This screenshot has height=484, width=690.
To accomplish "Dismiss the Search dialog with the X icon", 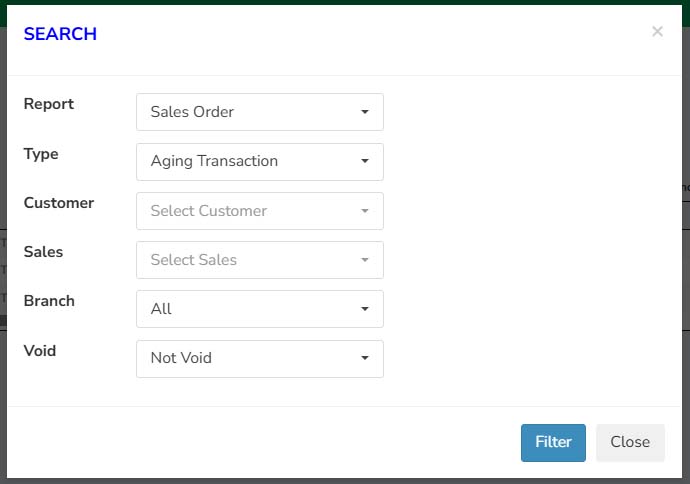I will point(657,31).
